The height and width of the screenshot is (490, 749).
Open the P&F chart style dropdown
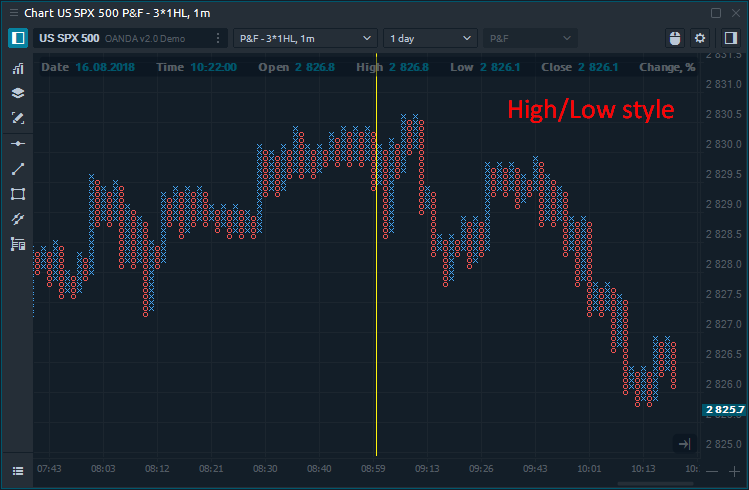(x=530, y=38)
